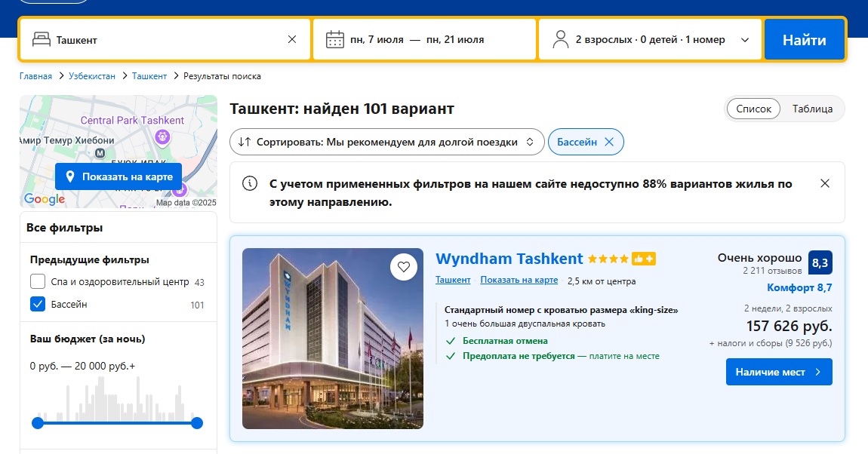The width and height of the screenshot is (868, 454).
Task: Click the arrow on Наличие мест button
Action: (818, 372)
